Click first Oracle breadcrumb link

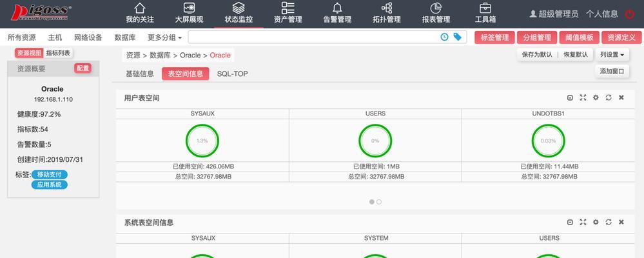(190, 55)
